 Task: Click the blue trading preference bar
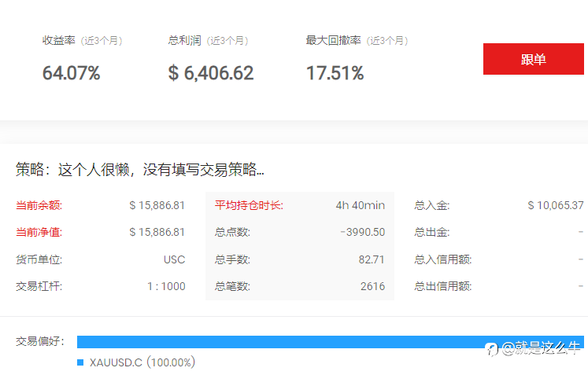(331, 342)
